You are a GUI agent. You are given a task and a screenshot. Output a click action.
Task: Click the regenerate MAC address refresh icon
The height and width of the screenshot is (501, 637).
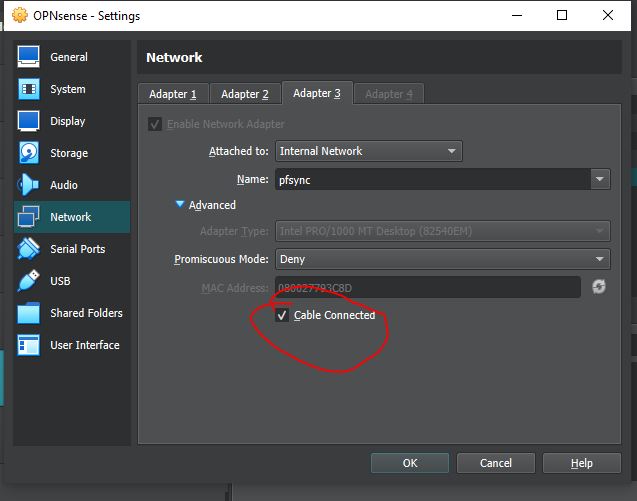coord(599,287)
